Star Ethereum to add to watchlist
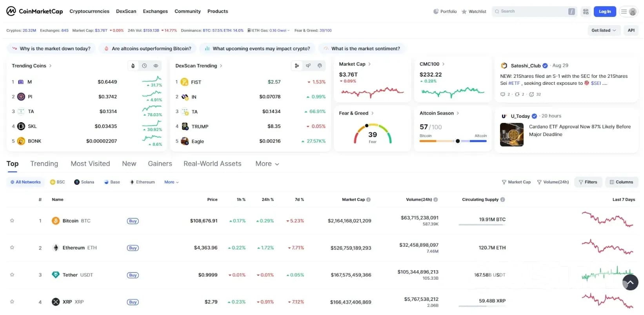The height and width of the screenshot is (315, 644). click(12, 247)
